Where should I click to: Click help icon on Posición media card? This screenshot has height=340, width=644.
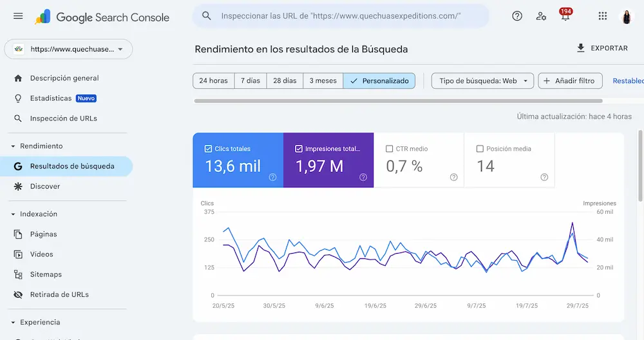[x=544, y=177]
